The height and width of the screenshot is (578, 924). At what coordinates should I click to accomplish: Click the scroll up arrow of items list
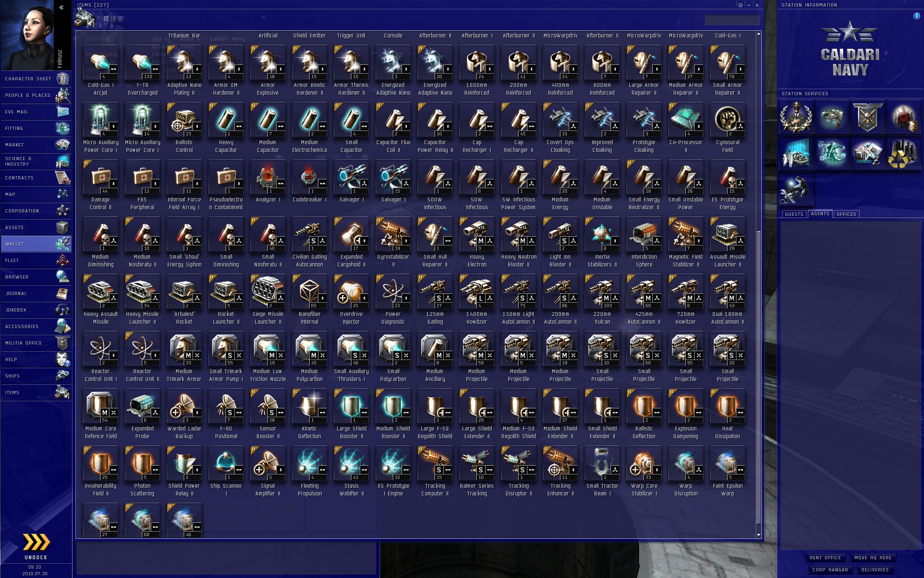click(758, 34)
